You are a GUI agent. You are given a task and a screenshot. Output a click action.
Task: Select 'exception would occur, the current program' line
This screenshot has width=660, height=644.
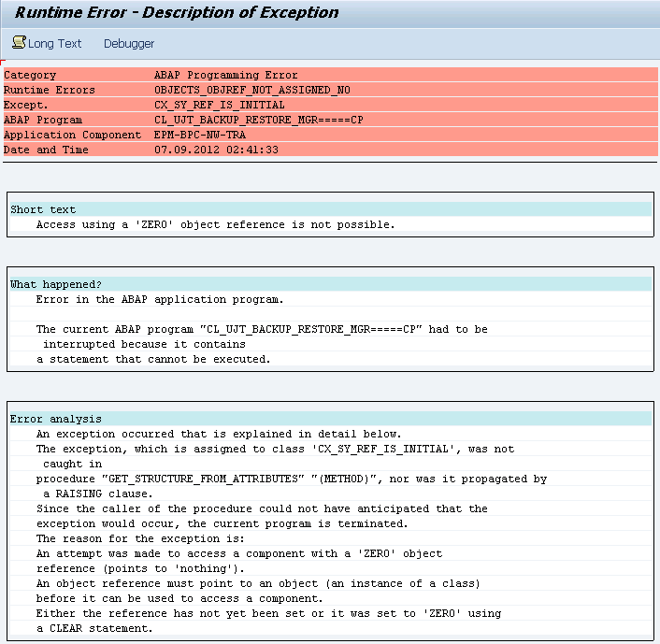click(222, 523)
